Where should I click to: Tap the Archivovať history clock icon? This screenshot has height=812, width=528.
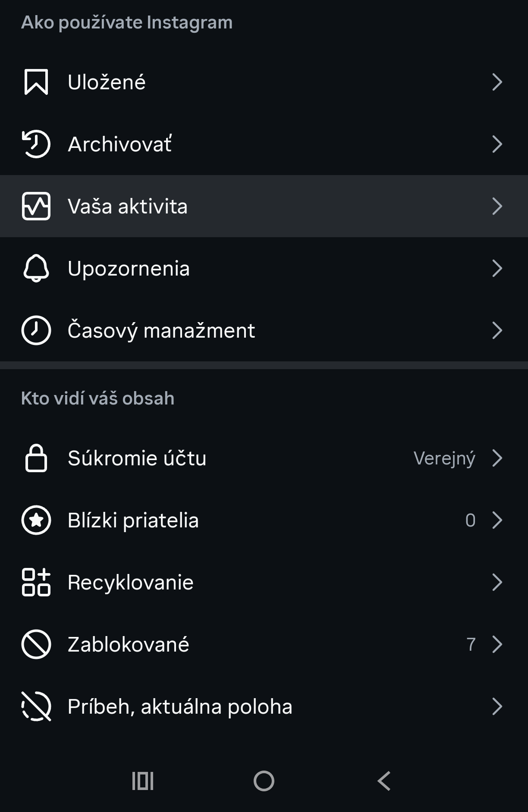[36, 144]
